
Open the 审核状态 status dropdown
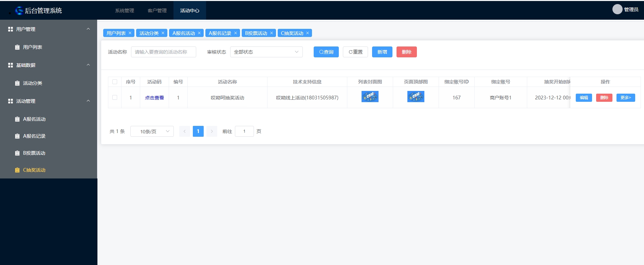tap(266, 52)
